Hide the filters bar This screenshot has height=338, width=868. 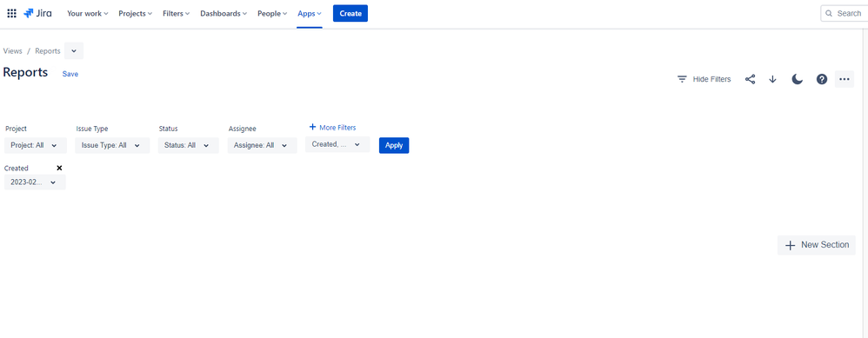pyautogui.click(x=704, y=79)
